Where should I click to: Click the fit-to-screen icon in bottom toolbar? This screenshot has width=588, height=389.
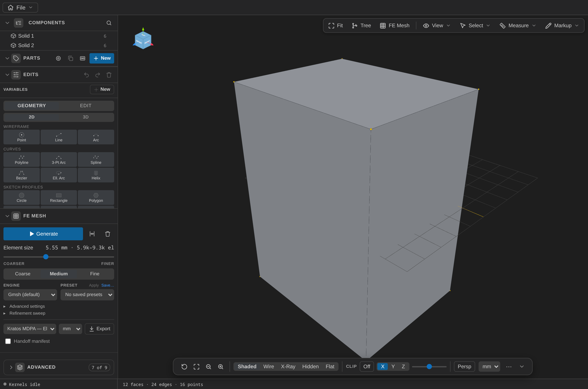pyautogui.click(x=197, y=367)
